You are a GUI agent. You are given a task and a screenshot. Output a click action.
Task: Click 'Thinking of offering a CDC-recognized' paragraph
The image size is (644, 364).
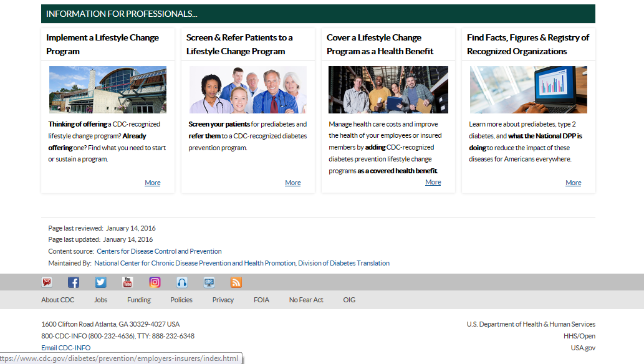[x=107, y=141]
